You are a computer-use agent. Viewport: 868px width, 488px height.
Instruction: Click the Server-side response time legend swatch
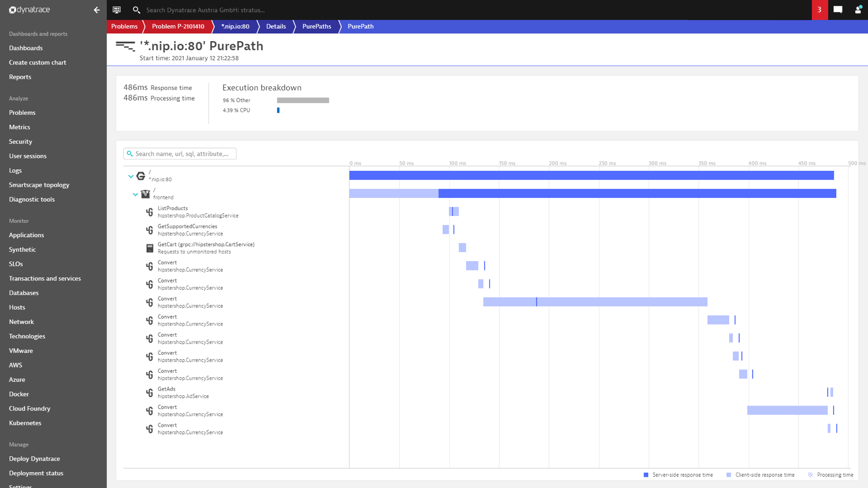click(646, 475)
